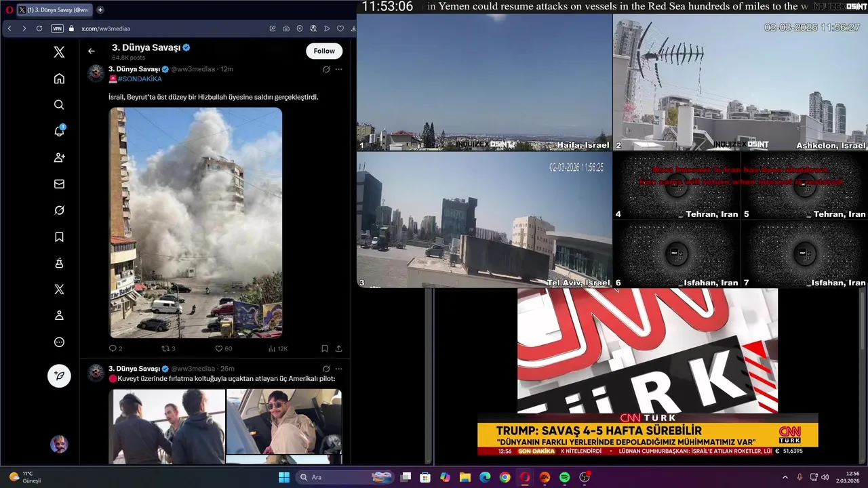Click the translate page icon
The image size is (868, 488).
click(x=313, y=28)
